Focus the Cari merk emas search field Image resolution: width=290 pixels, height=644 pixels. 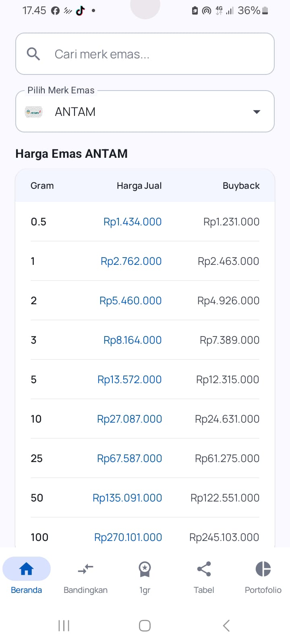[145, 54]
